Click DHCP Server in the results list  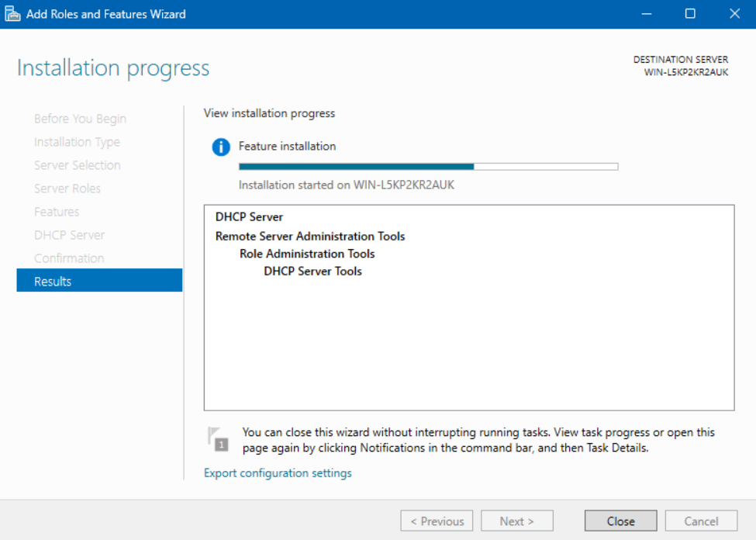(249, 217)
